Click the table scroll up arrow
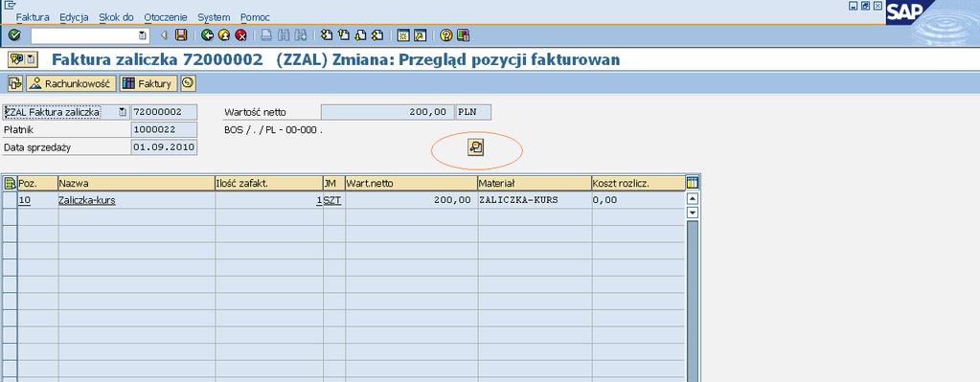 pos(693,199)
